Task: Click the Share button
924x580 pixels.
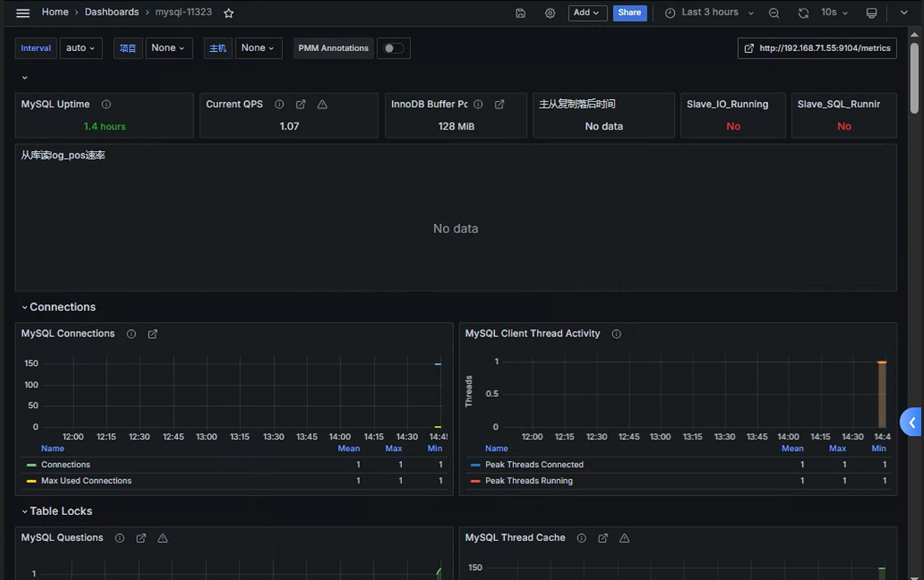Action: click(629, 13)
